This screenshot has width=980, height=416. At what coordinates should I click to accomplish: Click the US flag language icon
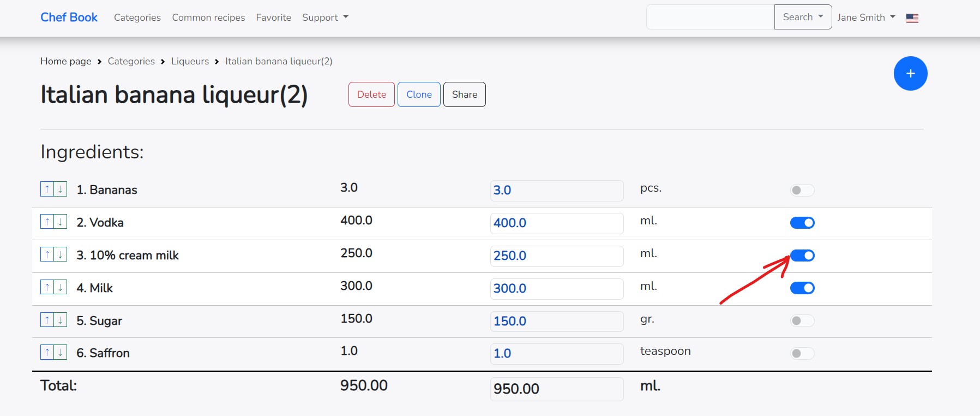coord(912,18)
